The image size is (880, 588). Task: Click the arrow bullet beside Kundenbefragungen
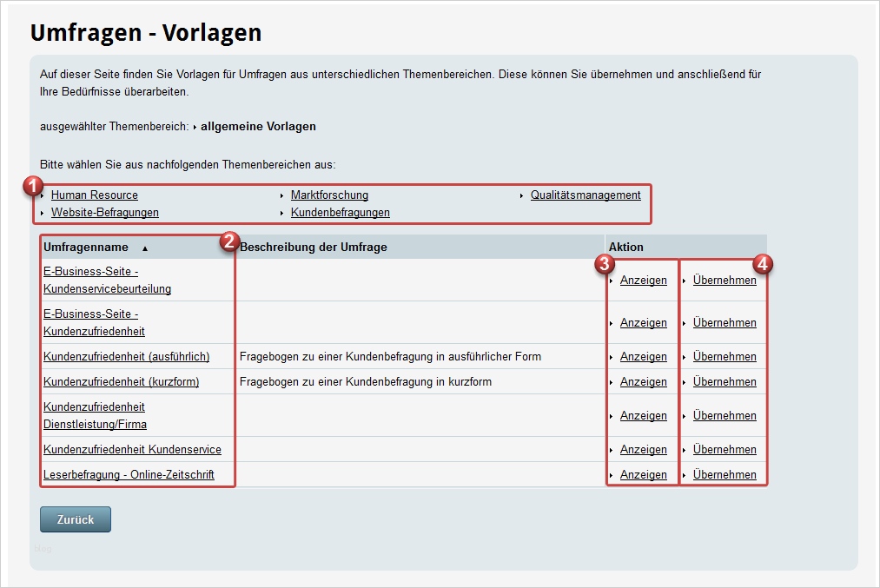pyautogui.click(x=282, y=212)
